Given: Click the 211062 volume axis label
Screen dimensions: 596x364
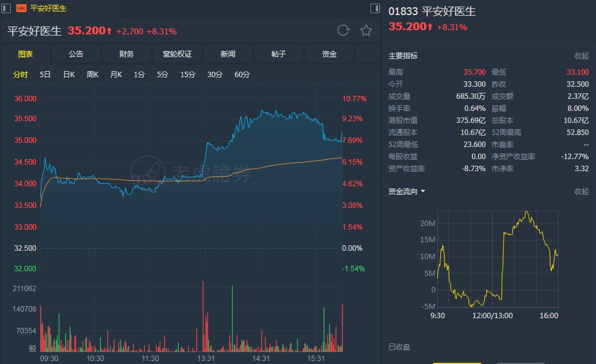Looking at the screenshot, I should point(24,289).
